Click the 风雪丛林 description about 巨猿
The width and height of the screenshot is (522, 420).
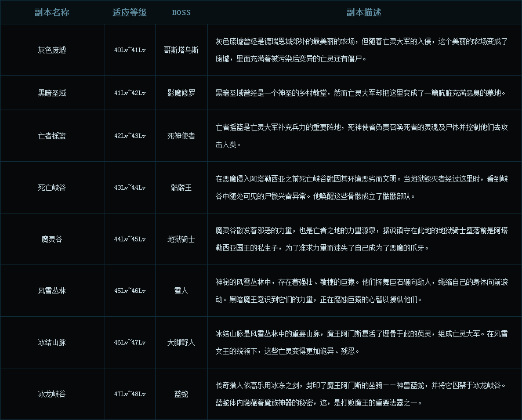coord(361,291)
